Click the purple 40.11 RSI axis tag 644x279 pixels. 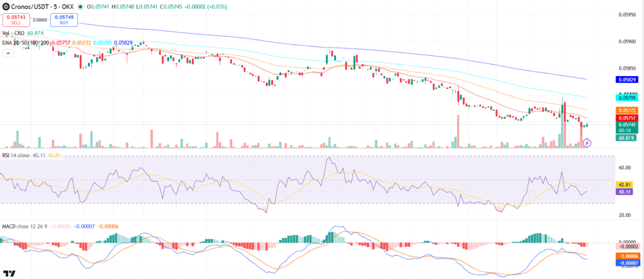[x=626, y=192]
